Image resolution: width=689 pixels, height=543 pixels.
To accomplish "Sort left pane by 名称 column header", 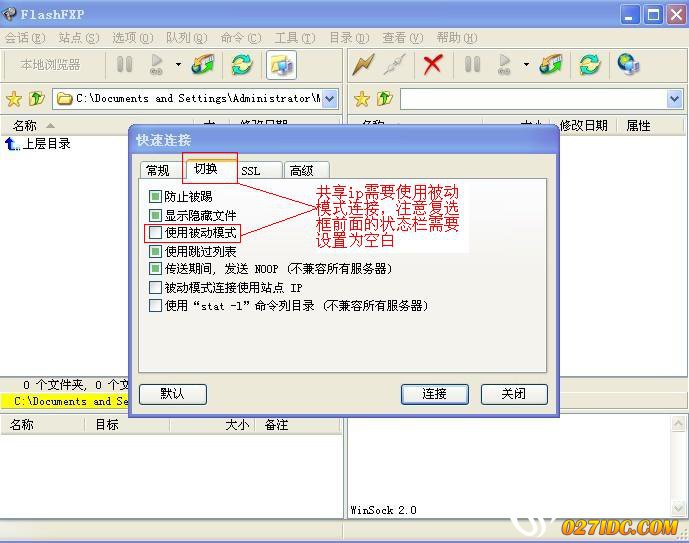I will click(x=25, y=126).
